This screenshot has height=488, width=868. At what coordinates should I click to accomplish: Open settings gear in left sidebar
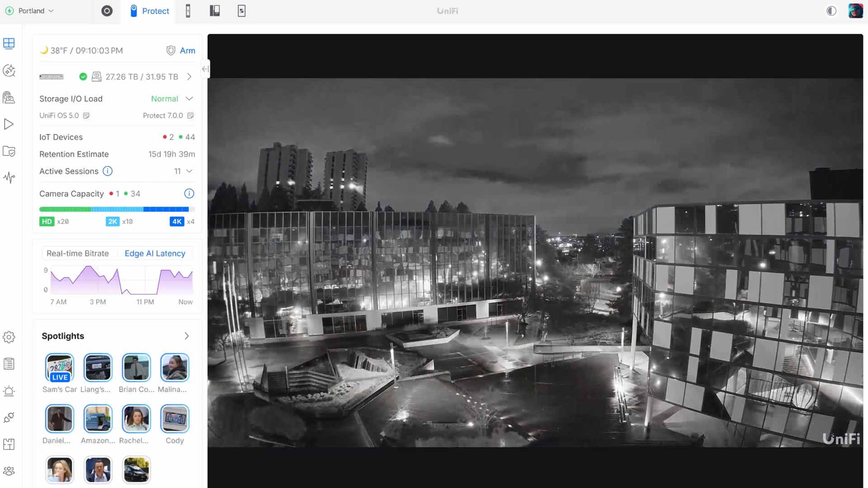tap(9, 337)
